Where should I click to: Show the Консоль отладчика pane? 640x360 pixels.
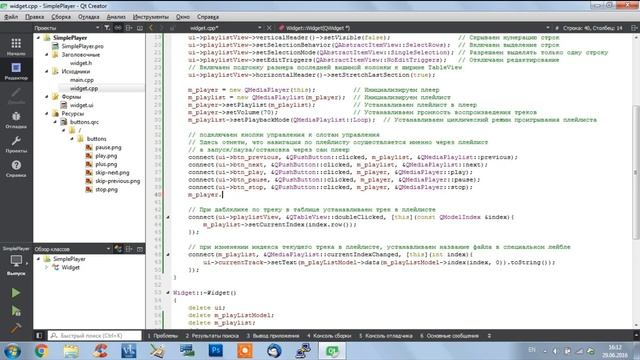[386, 336]
